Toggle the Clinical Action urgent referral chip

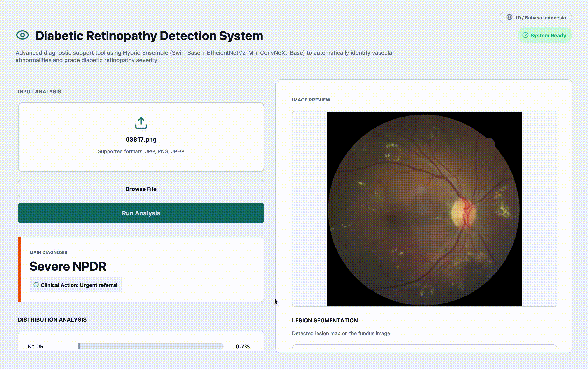[76, 285]
